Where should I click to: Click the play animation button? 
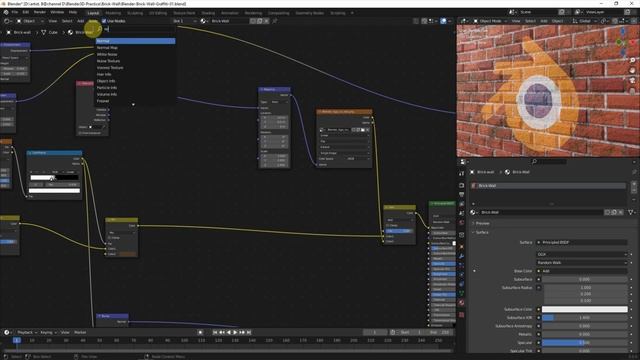(x=235, y=332)
